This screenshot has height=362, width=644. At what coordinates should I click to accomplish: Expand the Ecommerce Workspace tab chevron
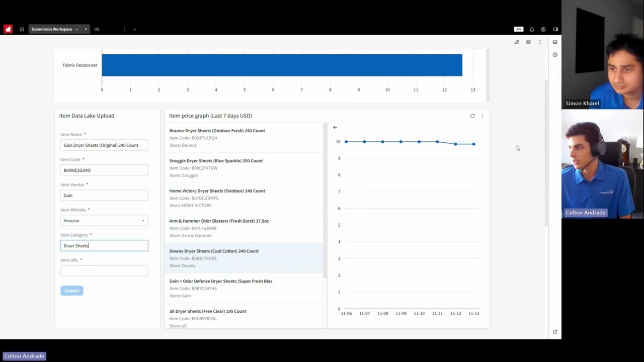click(x=76, y=29)
